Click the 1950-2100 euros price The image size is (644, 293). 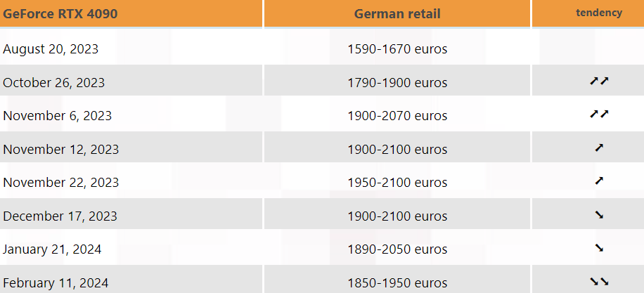click(397, 182)
